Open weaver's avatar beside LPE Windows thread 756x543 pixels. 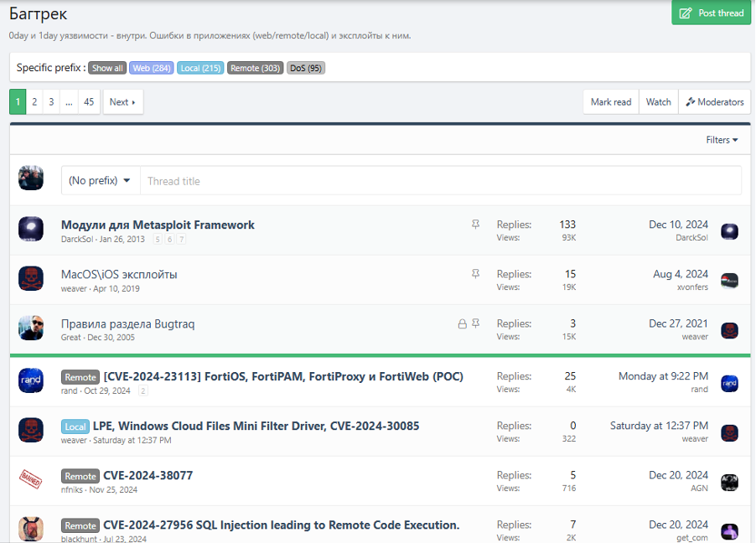click(31, 430)
